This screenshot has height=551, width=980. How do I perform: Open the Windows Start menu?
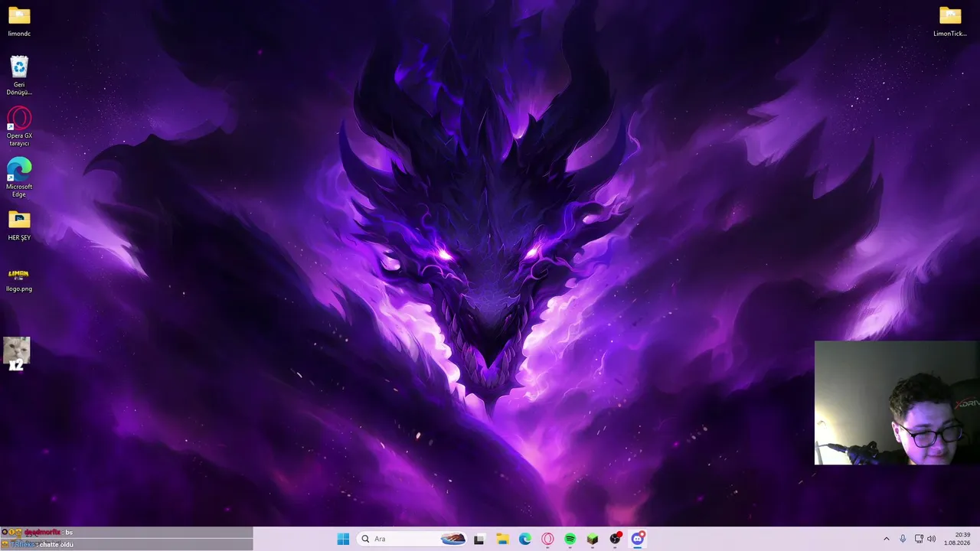coord(343,539)
